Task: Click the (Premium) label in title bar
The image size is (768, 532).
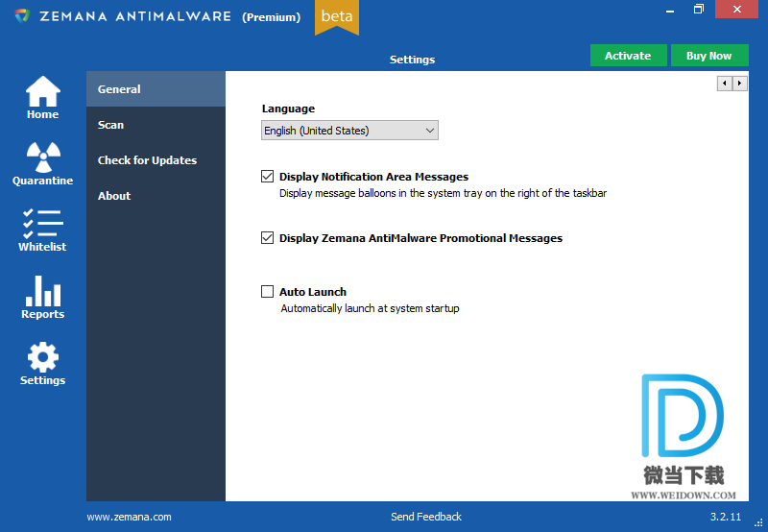Action: 271,17
